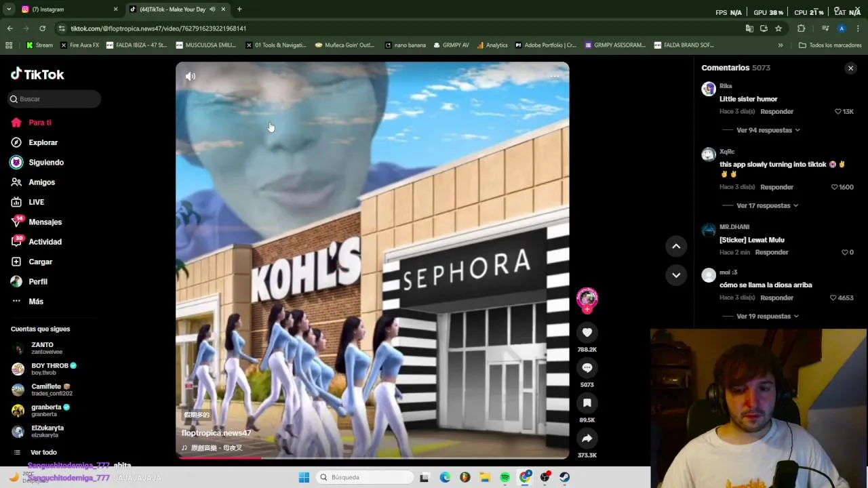
Task: Go back with the browser back arrow
Action: pos(9,28)
